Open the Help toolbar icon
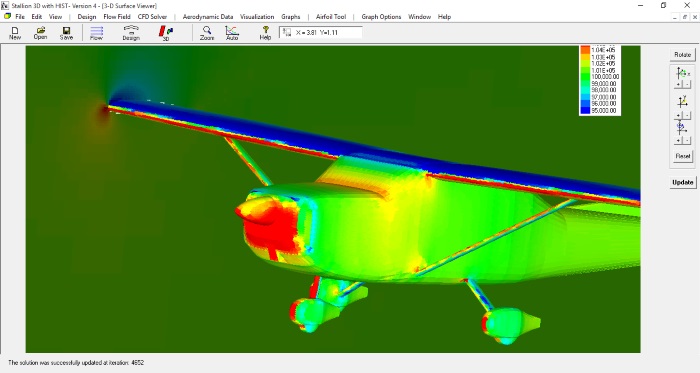Image resolution: width=700 pixels, height=373 pixels. 265,33
